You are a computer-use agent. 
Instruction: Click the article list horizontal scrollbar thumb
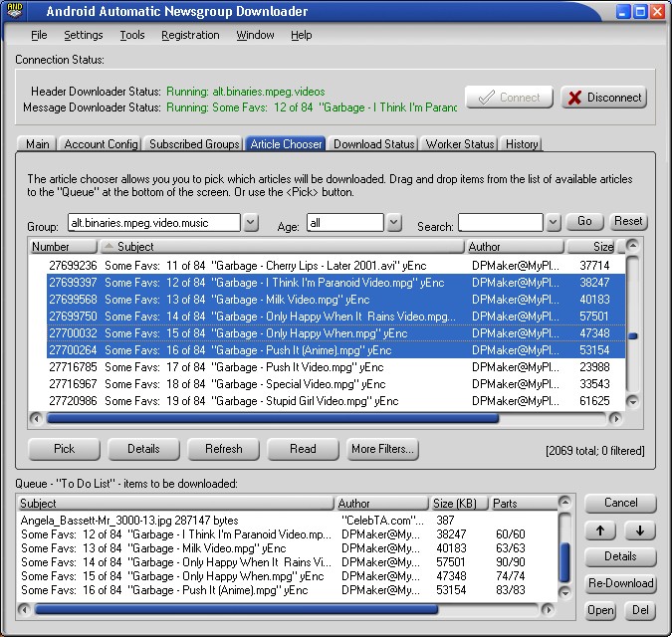coord(273,418)
